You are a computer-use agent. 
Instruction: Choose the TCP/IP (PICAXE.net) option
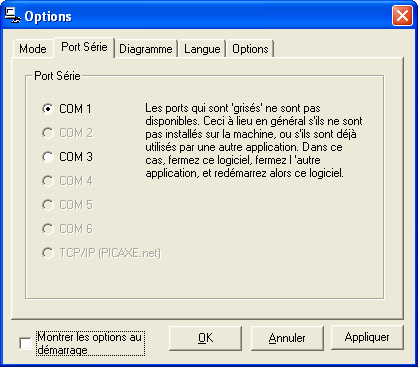pos(101,253)
